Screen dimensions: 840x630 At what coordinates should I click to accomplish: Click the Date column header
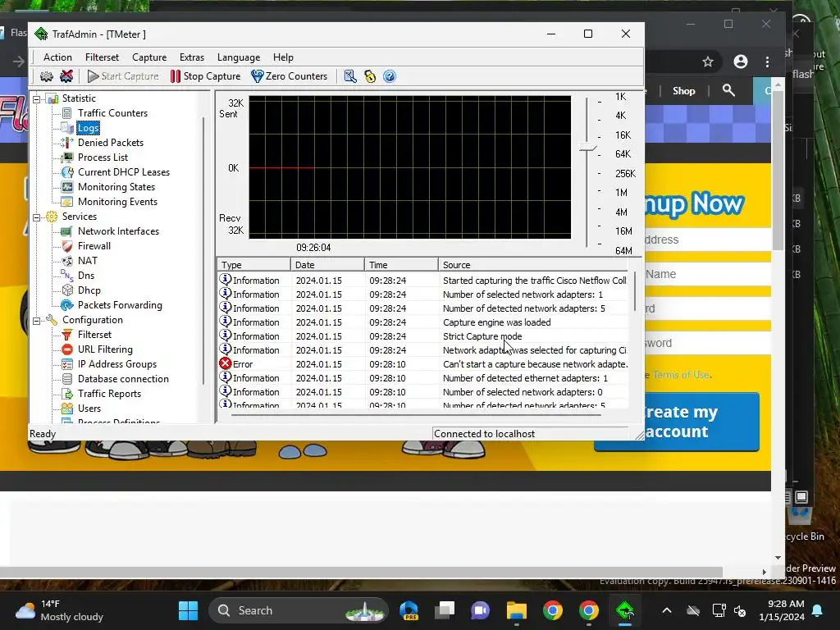tap(328, 265)
